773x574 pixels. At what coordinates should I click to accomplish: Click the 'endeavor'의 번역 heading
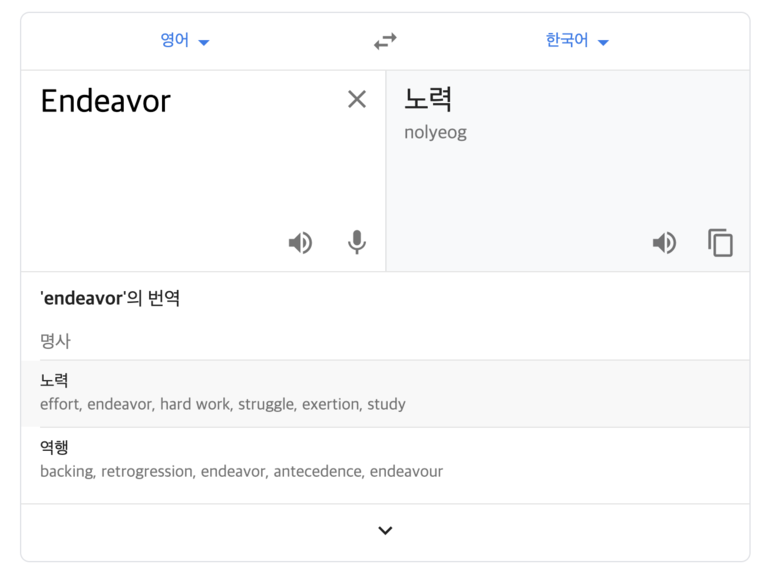point(110,298)
